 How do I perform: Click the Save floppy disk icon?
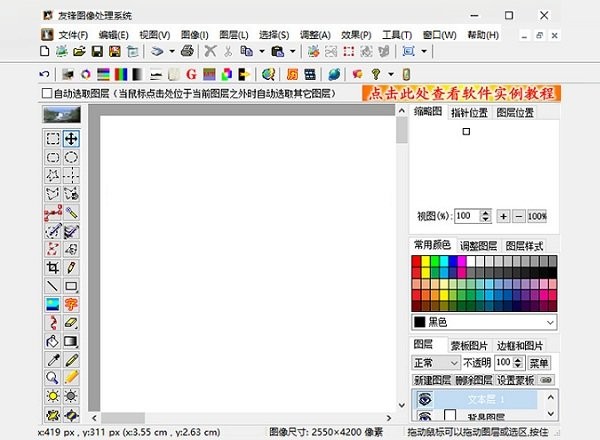[x=98, y=51]
